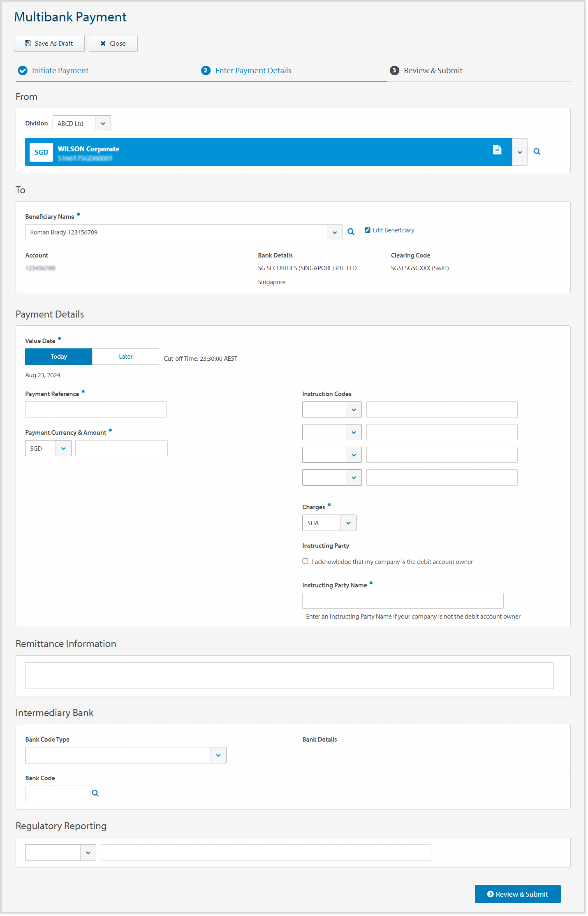The height and width of the screenshot is (916, 588).
Task: Click the Instructing Party Name field
Action: (x=403, y=601)
